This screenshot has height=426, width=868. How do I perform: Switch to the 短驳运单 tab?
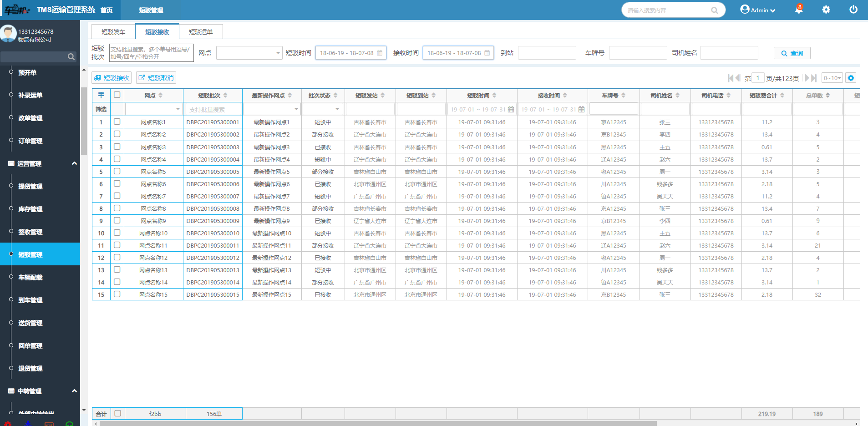coord(201,32)
